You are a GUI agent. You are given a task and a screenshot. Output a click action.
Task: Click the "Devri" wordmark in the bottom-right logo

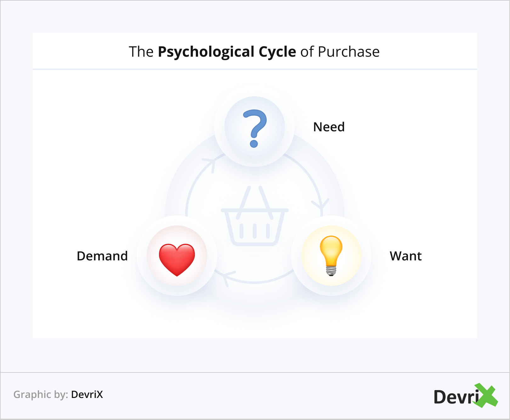(456, 397)
